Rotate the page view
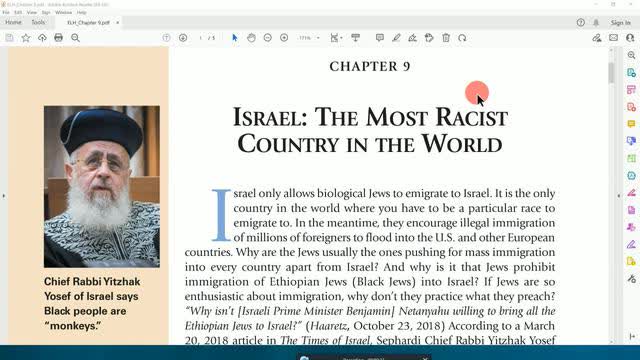Image resolution: width=640 pixels, height=360 pixels. (x=462, y=38)
